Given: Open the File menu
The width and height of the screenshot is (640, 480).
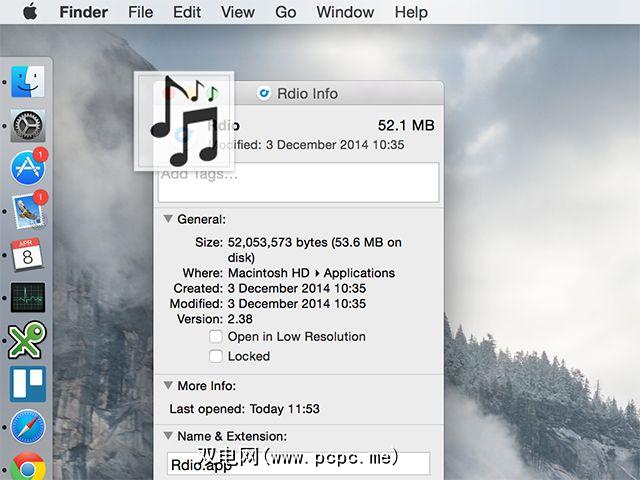Looking at the screenshot, I should [141, 13].
